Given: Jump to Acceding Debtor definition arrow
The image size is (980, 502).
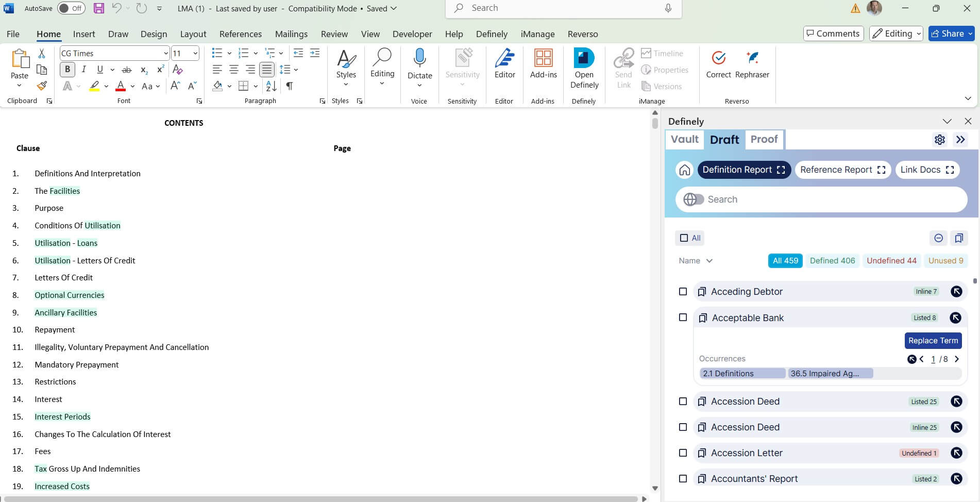Looking at the screenshot, I should pos(956,292).
